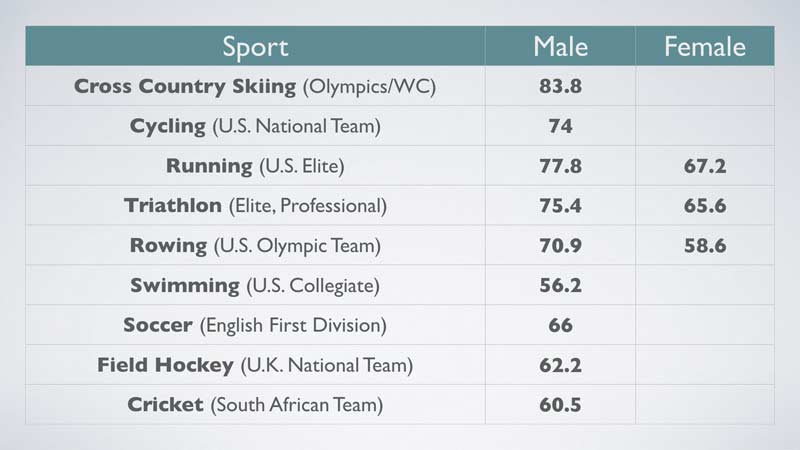Select the Triathlon (Elite, Professional) cell

[x=255, y=206]
